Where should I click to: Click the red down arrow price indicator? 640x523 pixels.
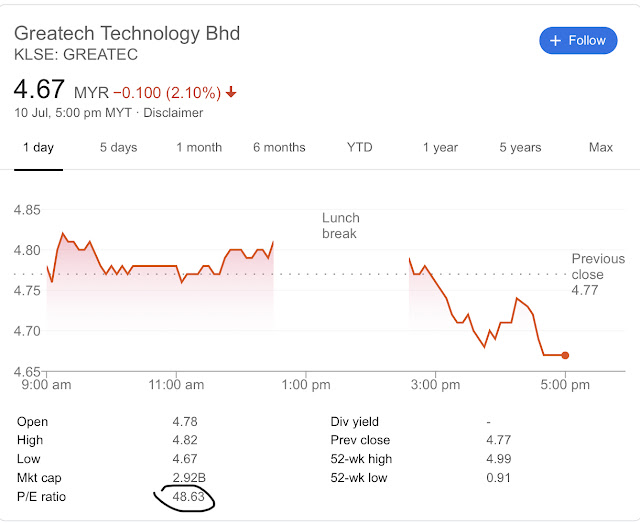coord(232,93)
